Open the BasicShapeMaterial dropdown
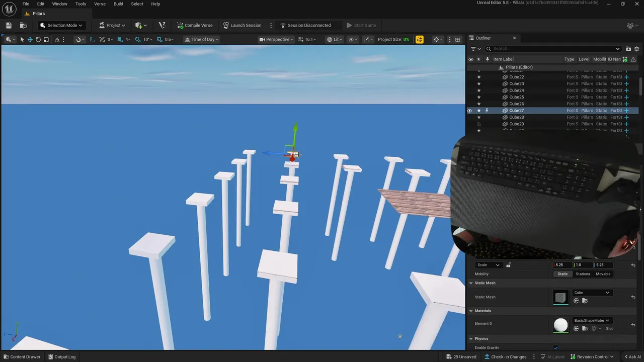The image size is (644, 362). pyautogui.click(x=592, y=320)
